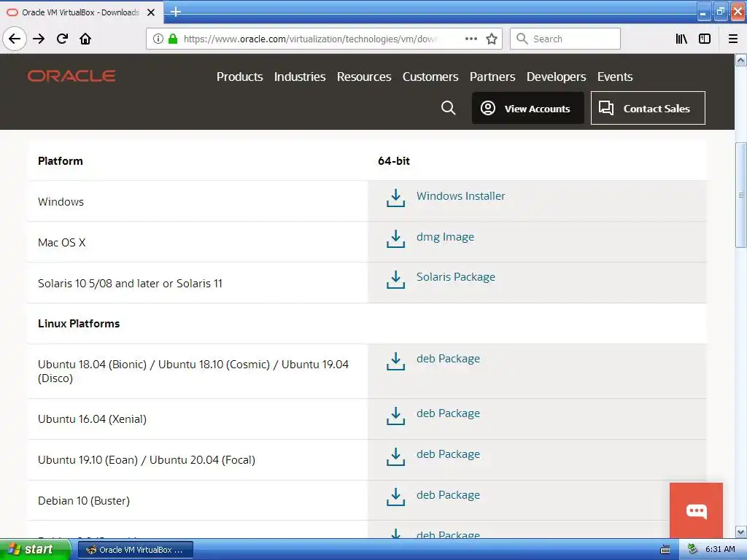Click Solaris 10 5/08 and later text
The image size is (747, 560).
point(130,284)
